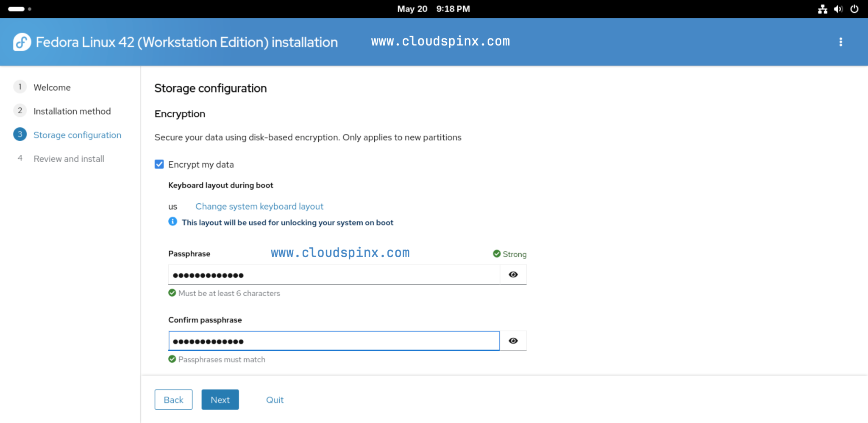
Task: Select the Welcome step in the sidebar
Action: coord(52,87)
